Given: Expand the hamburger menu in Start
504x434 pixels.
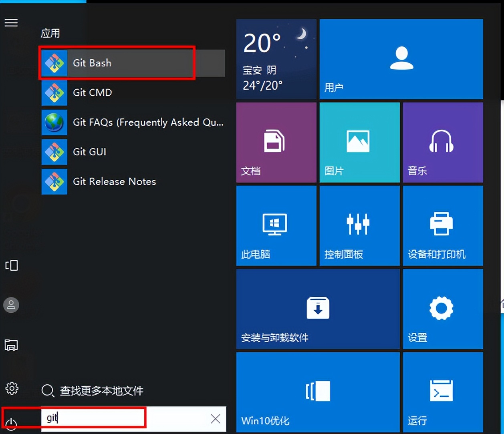Looking at the screenshot, I should click(x=11, y=23).
